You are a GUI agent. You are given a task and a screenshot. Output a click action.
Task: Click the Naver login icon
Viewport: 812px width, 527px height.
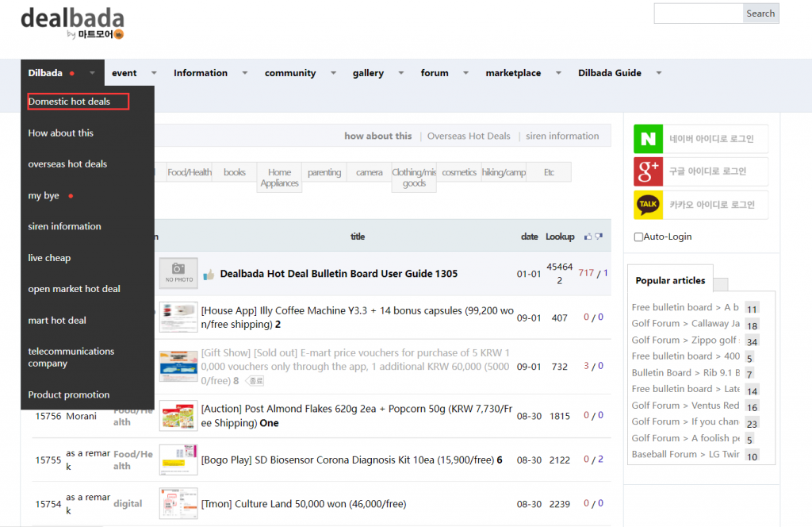click(648, 139)
